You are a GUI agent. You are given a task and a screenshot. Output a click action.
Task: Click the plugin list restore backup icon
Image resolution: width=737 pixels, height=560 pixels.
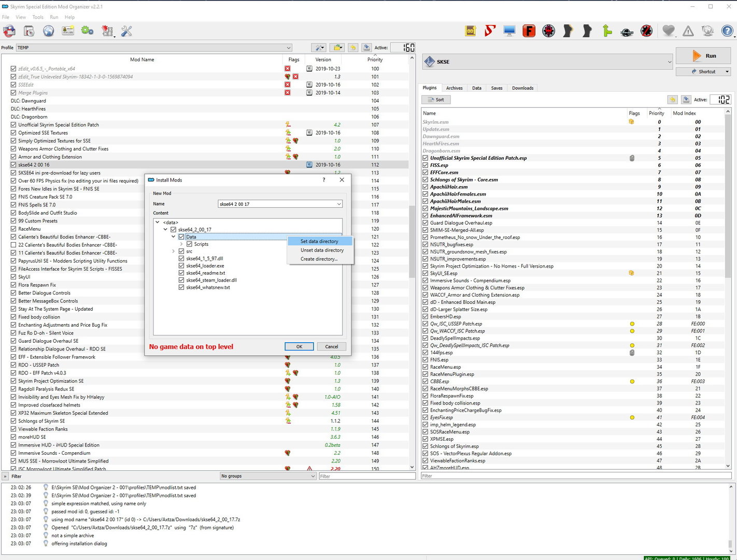673,100
